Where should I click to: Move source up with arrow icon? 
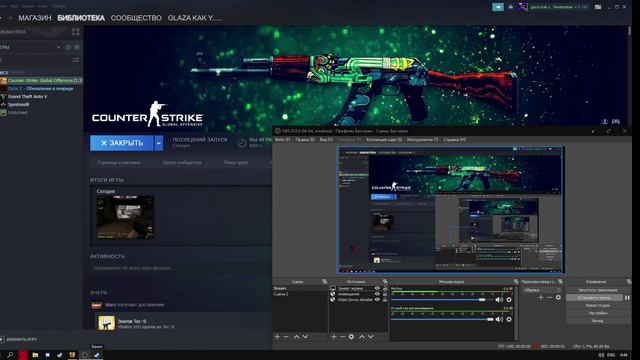coord(362,337)
